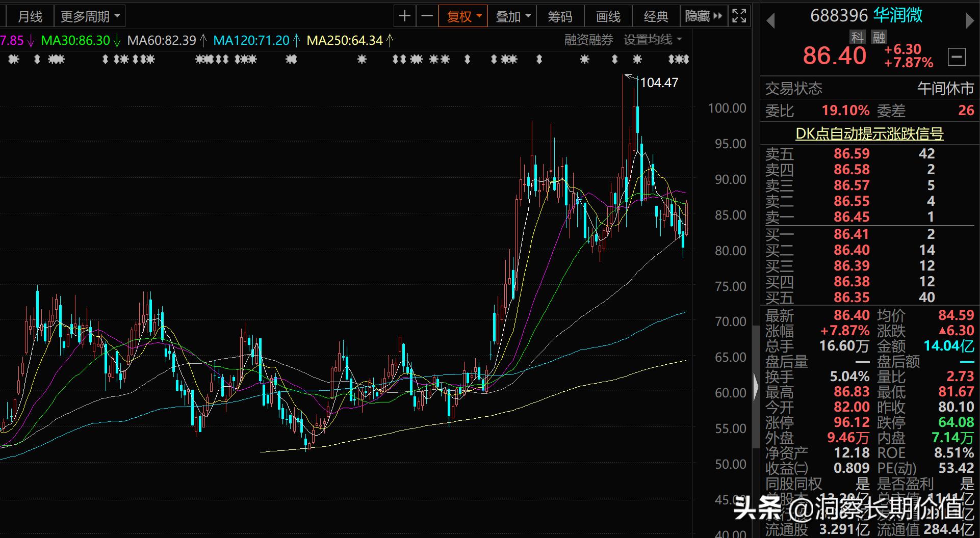The width and height of the screenshot is (980, 538).
Task: Switch to 月线 monthly chart tab
Action: click(x=29, y=16)
